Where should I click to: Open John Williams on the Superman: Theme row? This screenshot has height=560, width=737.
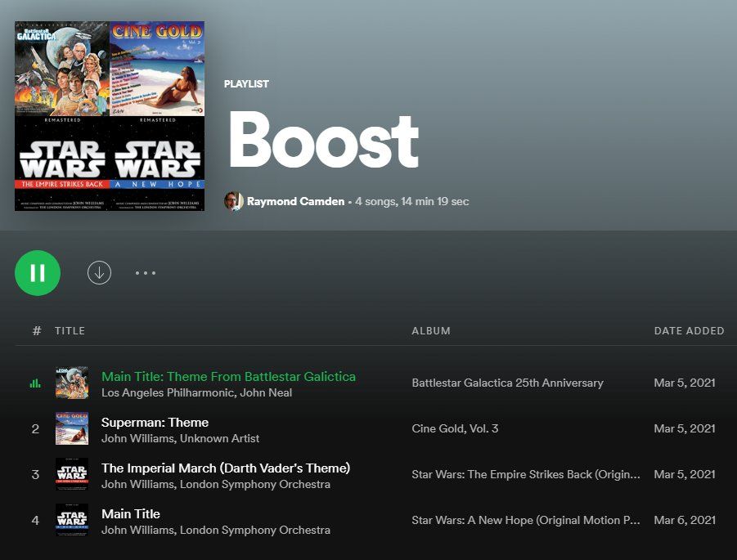(x=137, y=439)
